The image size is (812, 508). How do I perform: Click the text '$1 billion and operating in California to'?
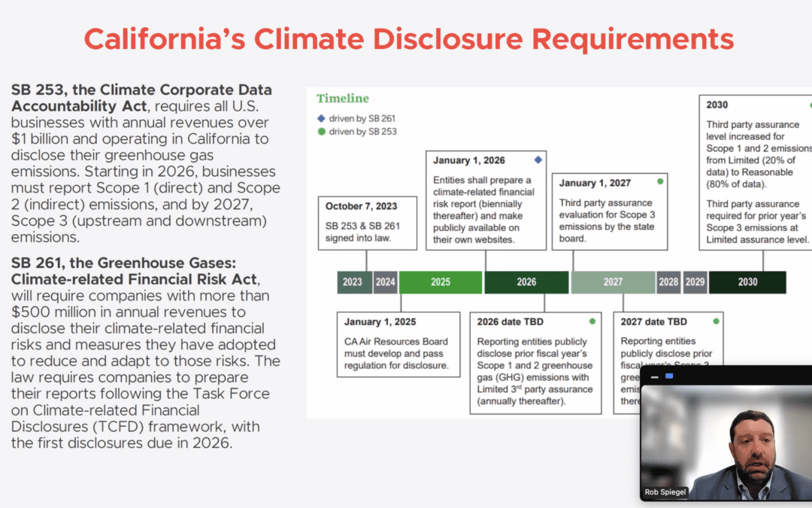tap(140, 138)
